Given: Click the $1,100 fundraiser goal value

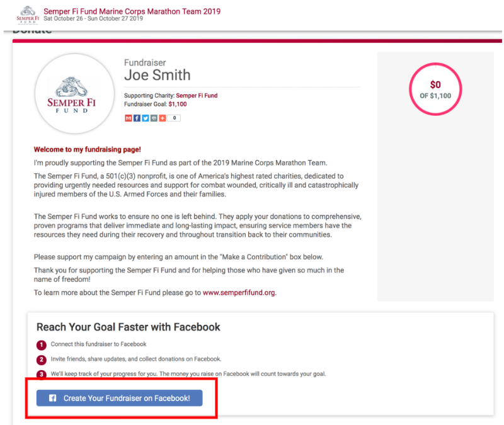Looking at the screenshot, I should 178,104.
